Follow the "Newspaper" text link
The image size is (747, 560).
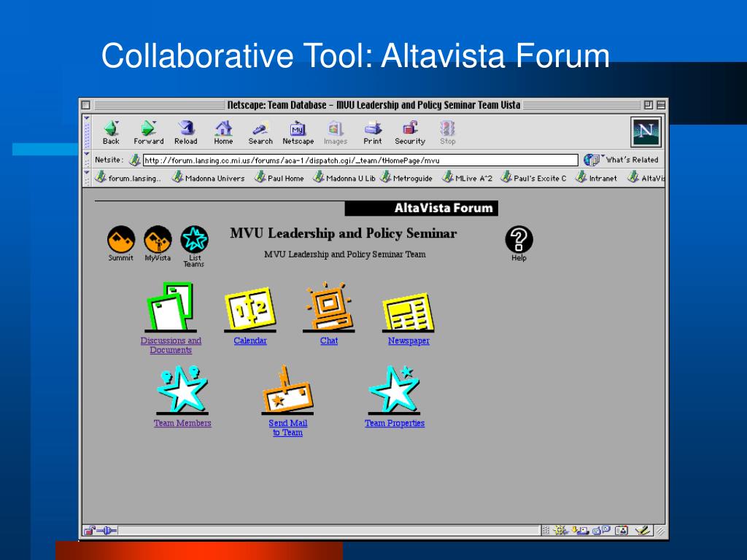click(409, 341)
